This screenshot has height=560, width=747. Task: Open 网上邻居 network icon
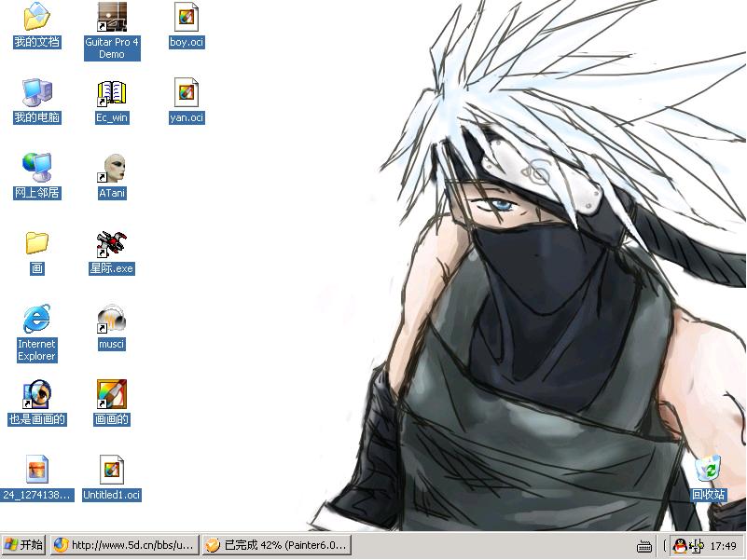(36, 168)
